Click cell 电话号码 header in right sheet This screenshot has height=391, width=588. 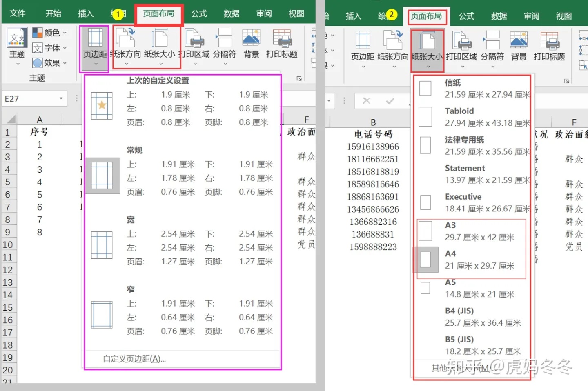(x=373, y=134)
